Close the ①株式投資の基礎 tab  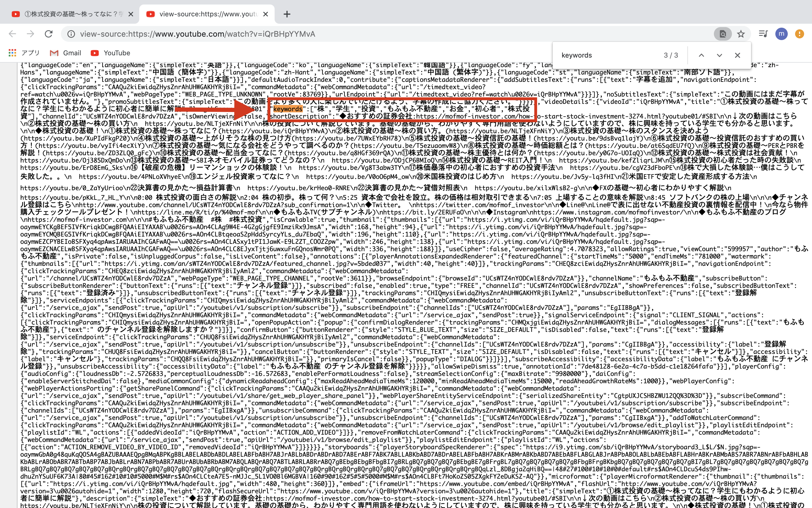click(x=131, y=14)
